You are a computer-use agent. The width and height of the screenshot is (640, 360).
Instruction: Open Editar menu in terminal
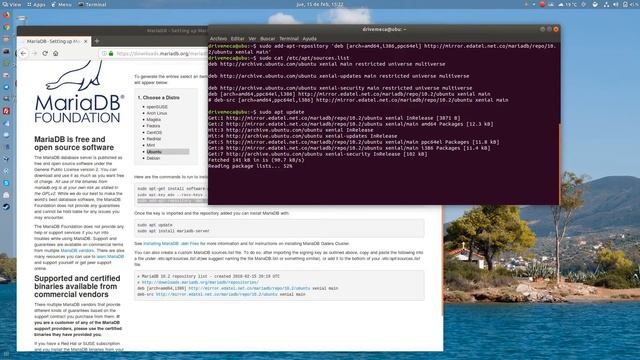[x=238, y=38]
